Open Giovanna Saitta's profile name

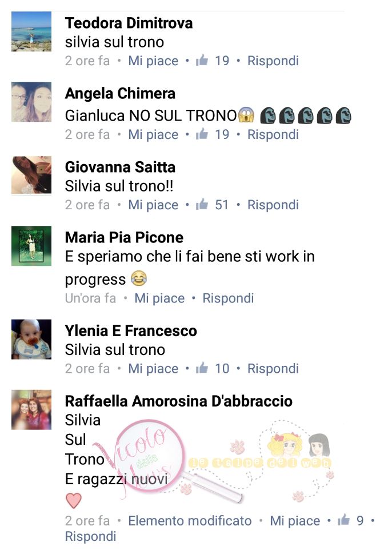point(120,167)
